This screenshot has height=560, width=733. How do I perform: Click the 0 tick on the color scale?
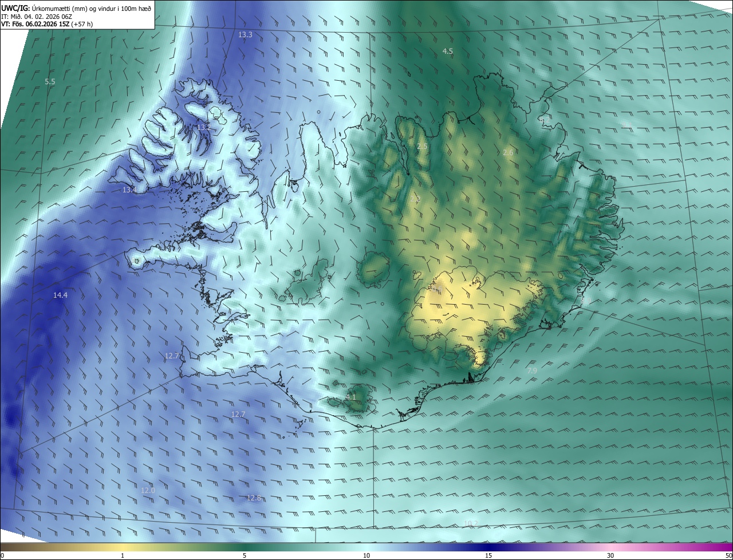2,555
